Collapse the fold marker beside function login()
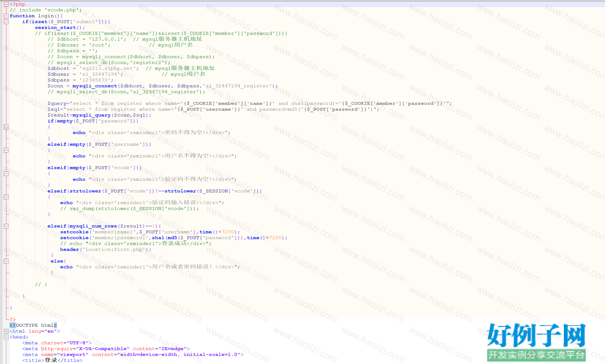Image resolution: width=605 pixels, height=364 pixels. click(6, 16)
